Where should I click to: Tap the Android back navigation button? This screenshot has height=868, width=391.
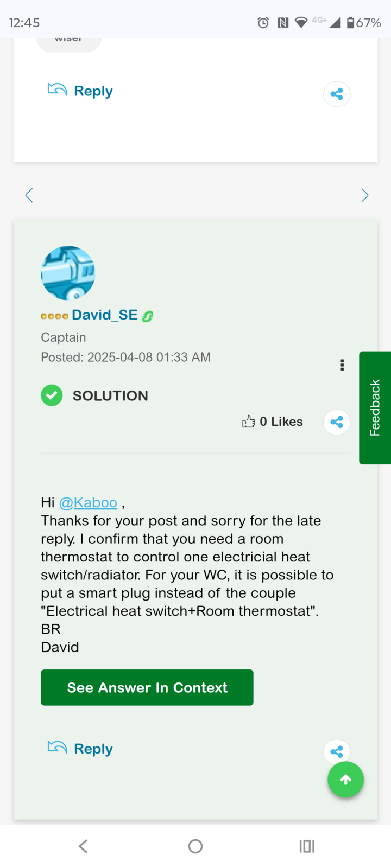[x=83, y=846]
